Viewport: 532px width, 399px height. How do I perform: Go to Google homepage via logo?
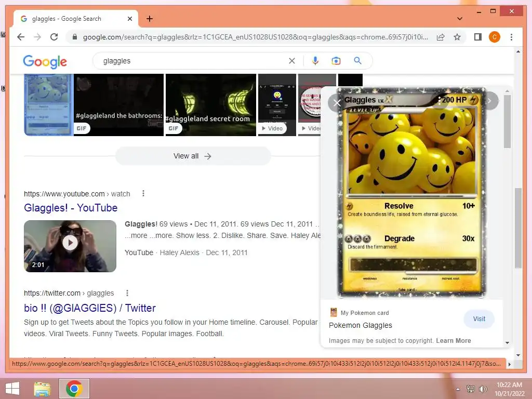45,61
